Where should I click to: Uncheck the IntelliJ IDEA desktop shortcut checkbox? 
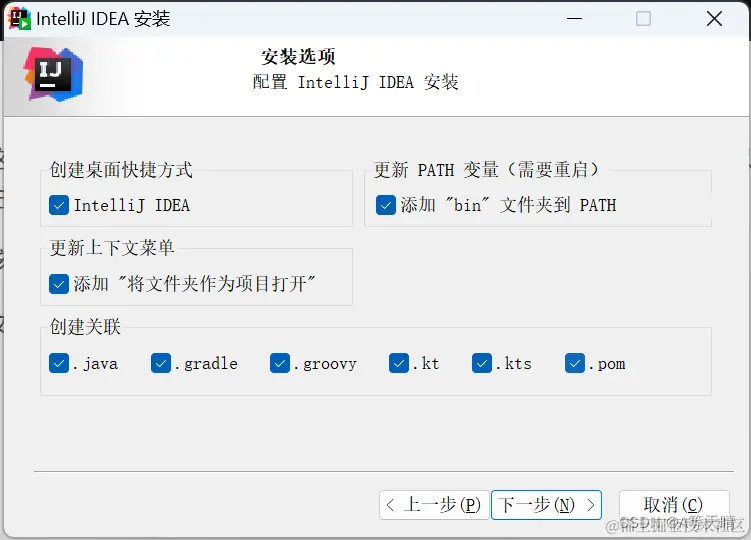point(59,205)
